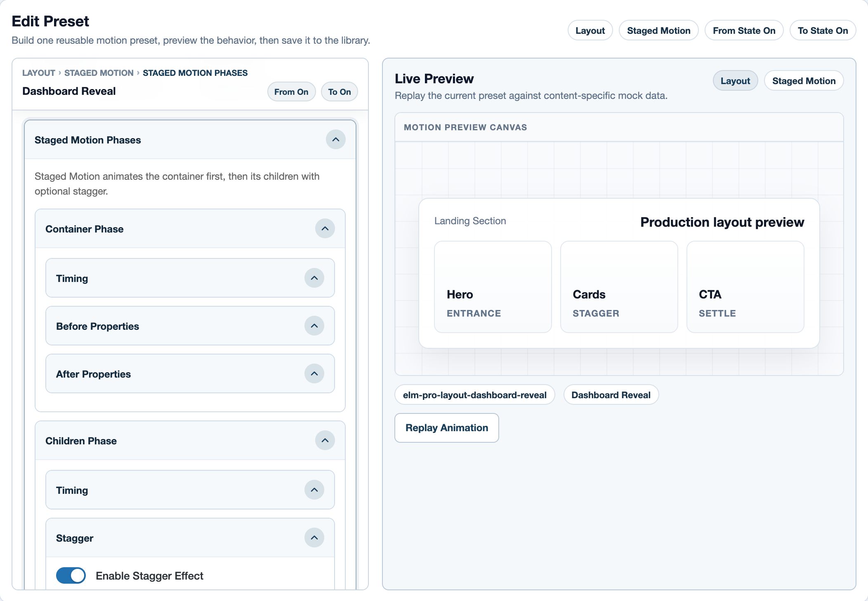
Task: Disable the Enable Stagger Effect switch
Action: pos(71,575)
